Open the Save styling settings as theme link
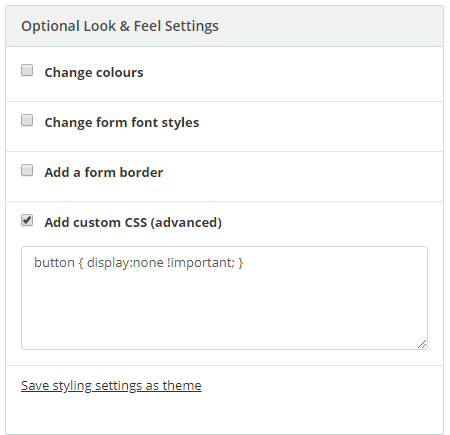This screenshot has height=435, width=450. 111,386
